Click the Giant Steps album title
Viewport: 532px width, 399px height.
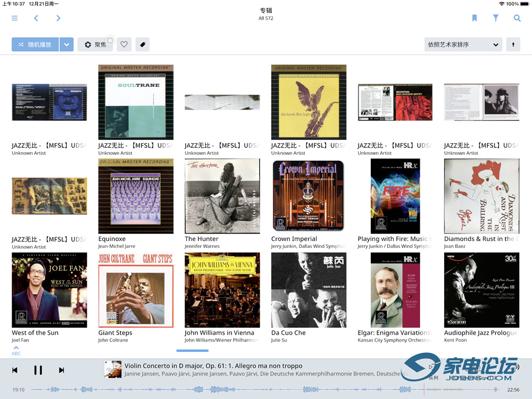click(x=115, y=333)
